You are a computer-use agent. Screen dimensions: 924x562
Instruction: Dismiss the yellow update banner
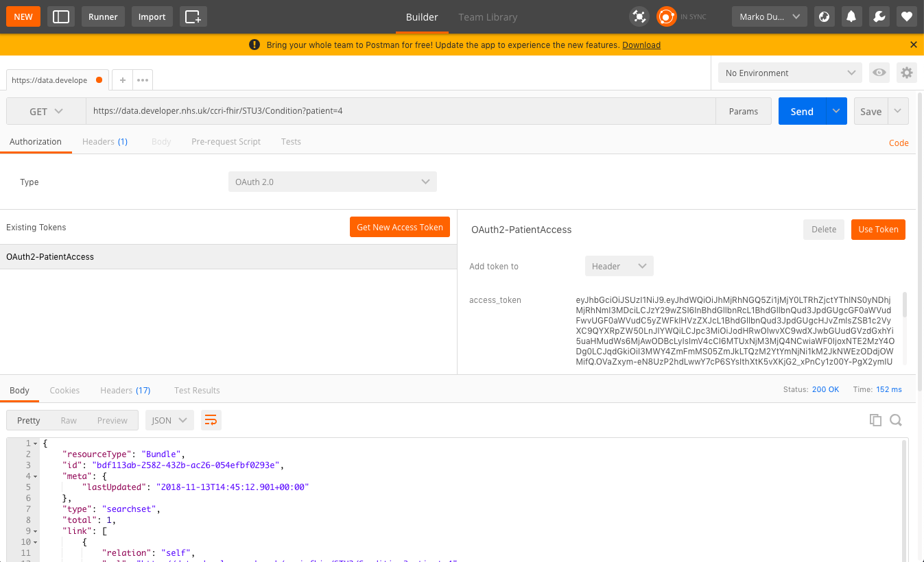(913, 45)
